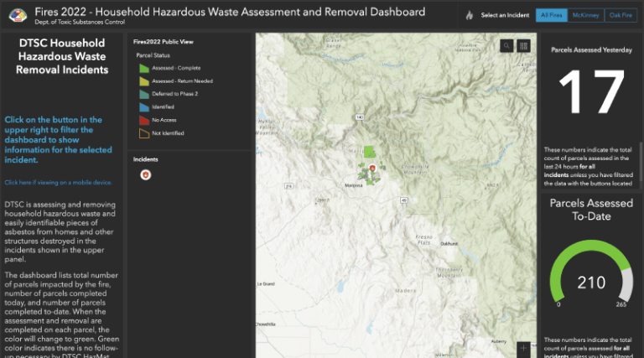Open the map search tool
The image size is (644, 358).
(x=506, y=46)
